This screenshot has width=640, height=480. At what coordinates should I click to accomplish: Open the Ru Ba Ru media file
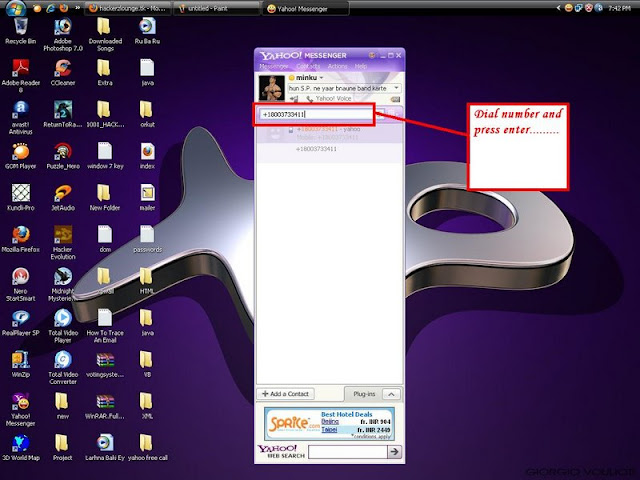147,31
